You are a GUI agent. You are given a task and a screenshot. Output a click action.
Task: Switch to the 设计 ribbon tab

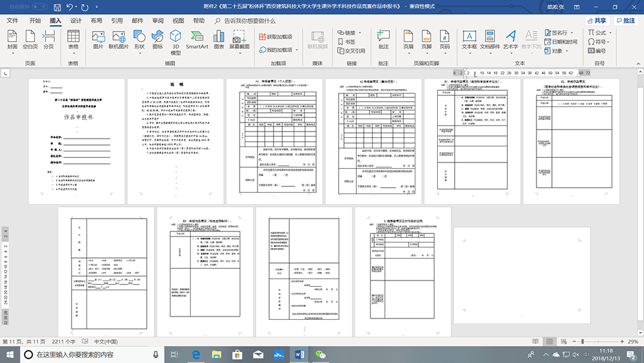[76, 21]
